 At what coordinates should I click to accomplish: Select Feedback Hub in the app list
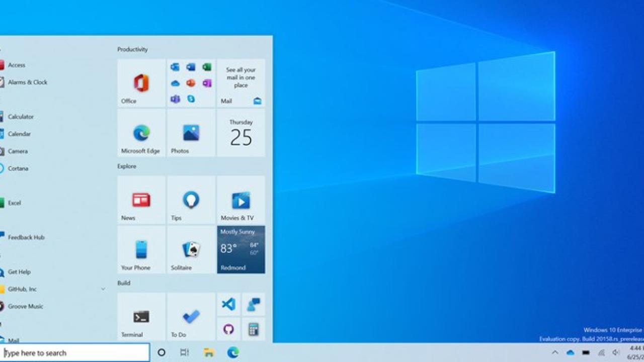(26, 237)
